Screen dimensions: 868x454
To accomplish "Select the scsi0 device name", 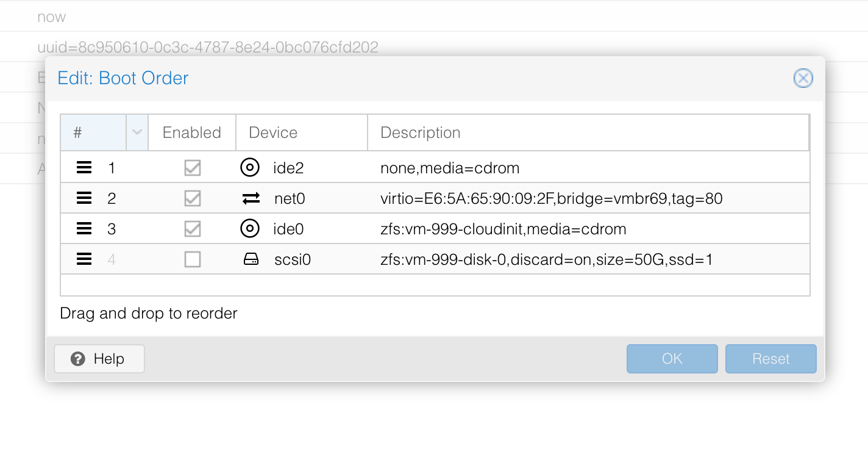I will pos(293,259).
